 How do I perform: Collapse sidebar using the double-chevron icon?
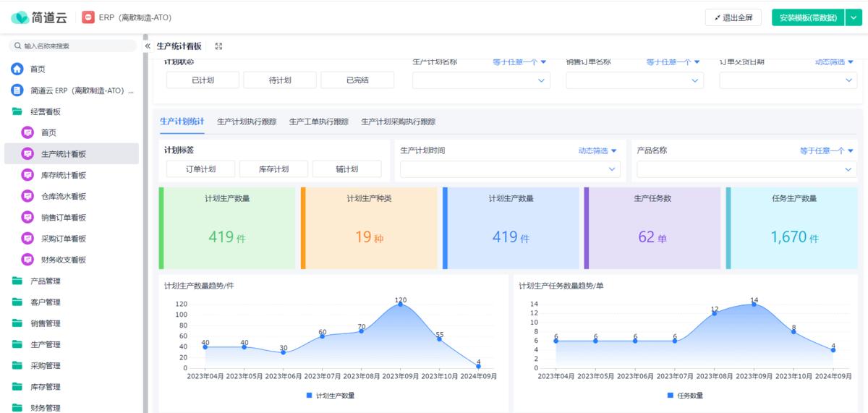point(148,46)
